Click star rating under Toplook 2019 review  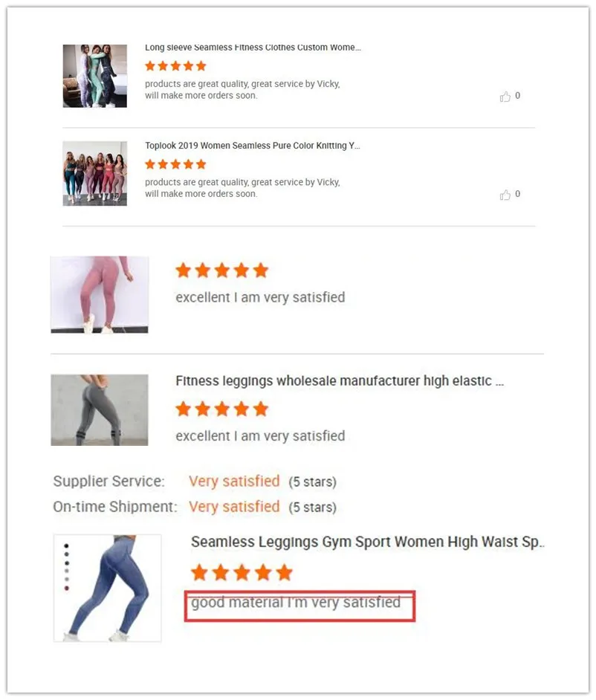[x=175, y=164]
